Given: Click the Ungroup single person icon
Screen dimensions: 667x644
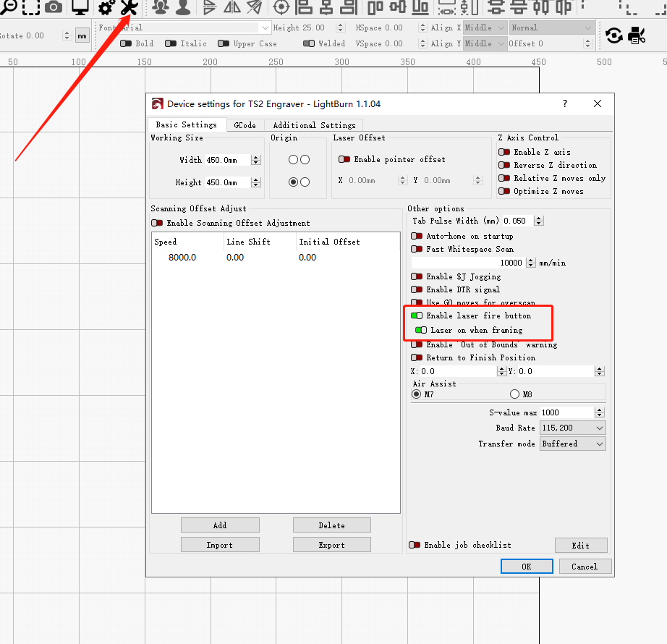Looking at the screenshot, I should pos(183,7).
